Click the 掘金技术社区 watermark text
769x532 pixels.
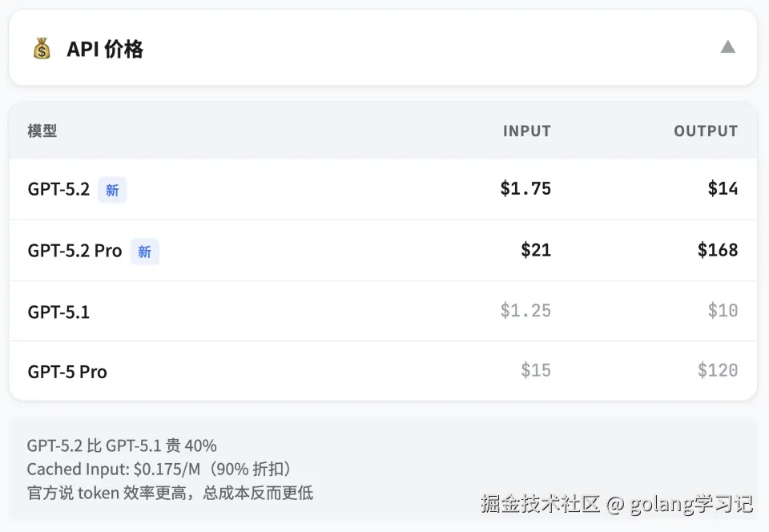pyautogui.click(x=540, y=504)
